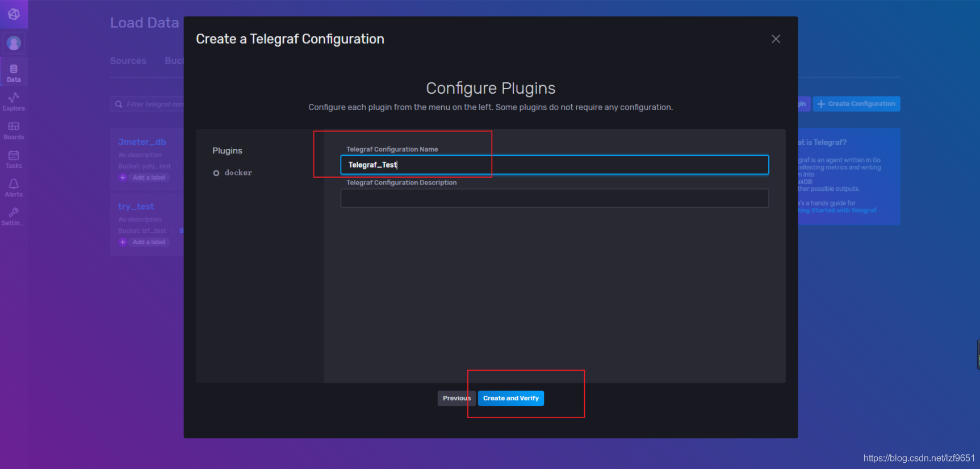Click Create Configuration button behind dialog
This screenshot has width=980, height=469.
856,104
